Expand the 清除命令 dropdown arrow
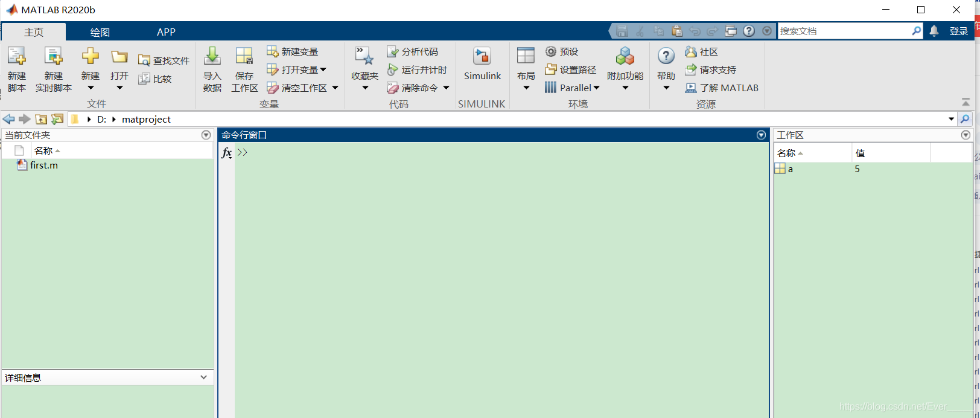This screenshot has height=418, width=980. click(446, 88)
